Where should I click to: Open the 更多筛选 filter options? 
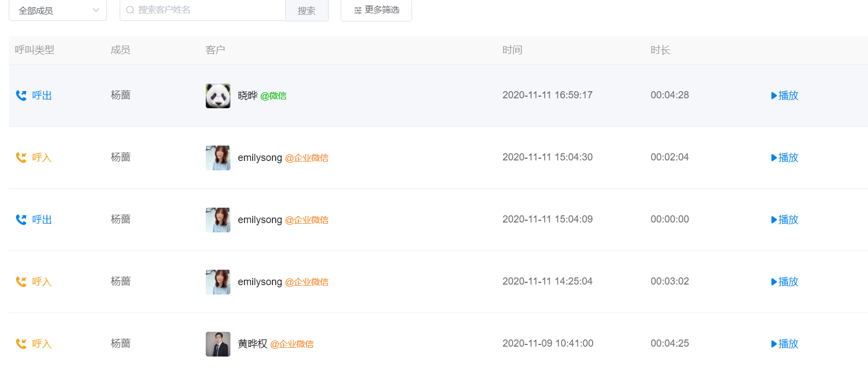pos(376,10)
